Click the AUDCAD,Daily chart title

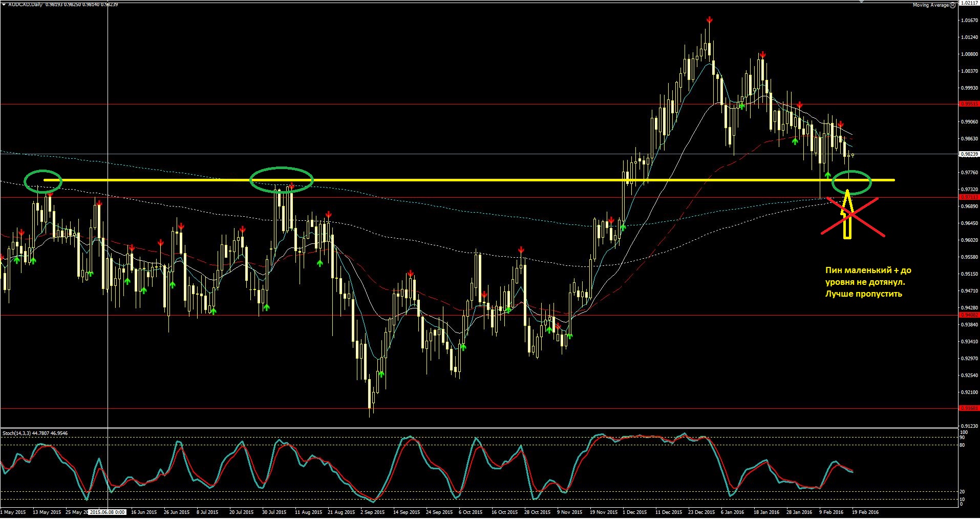point(25,5)
